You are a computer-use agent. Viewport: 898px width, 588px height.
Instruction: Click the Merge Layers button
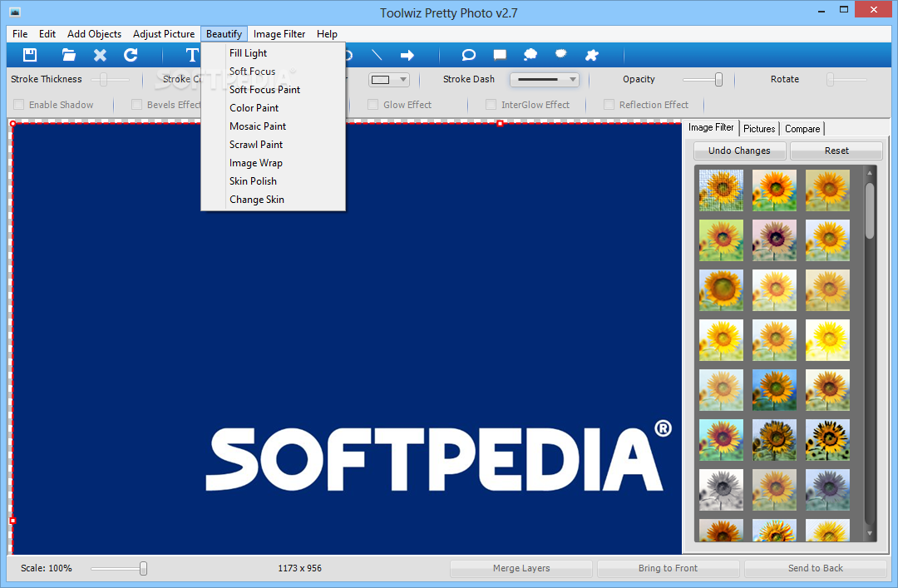coord(521,568)
